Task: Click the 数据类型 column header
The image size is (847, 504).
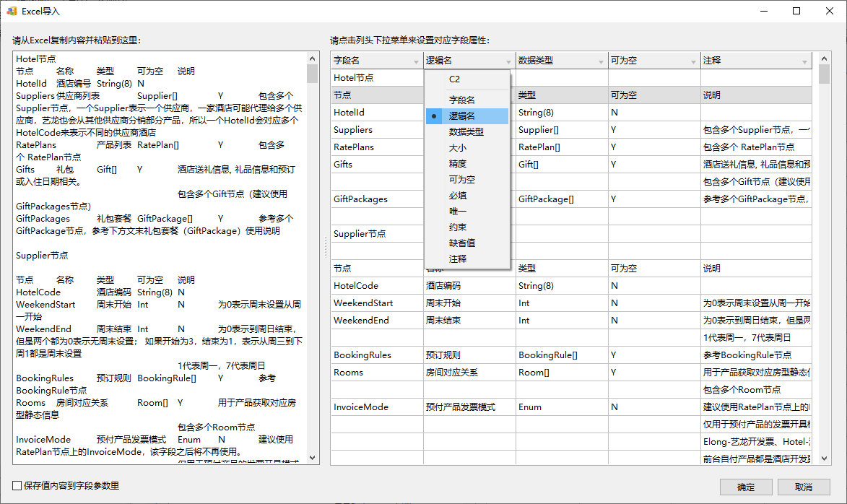Action: [562, 61]
